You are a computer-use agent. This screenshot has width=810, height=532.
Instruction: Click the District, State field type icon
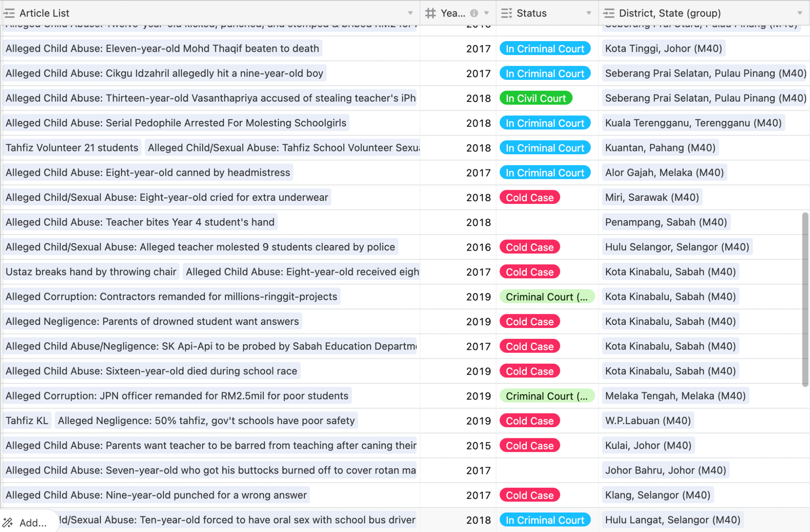609,13
